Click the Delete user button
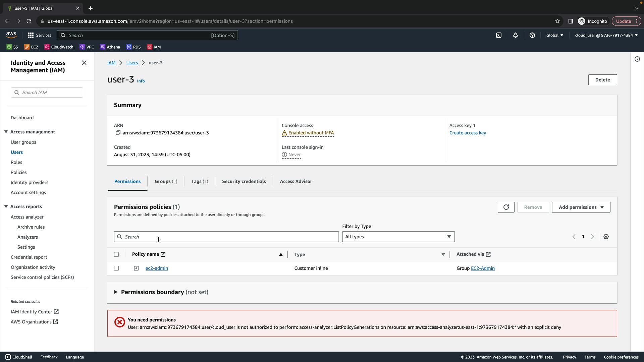The height and width of the screenshot is (362, 644). click(602, 80)
